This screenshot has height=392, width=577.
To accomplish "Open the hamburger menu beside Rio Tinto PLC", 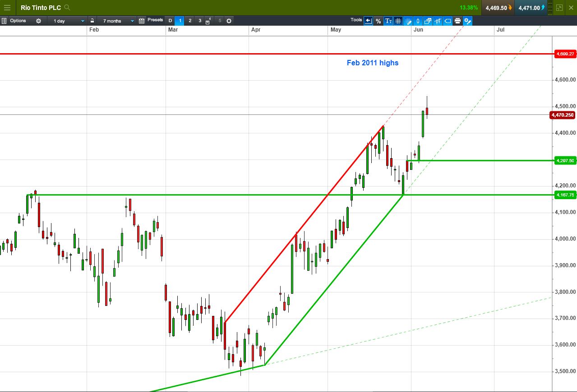I will pyautogui.click(x=7, y=8).
